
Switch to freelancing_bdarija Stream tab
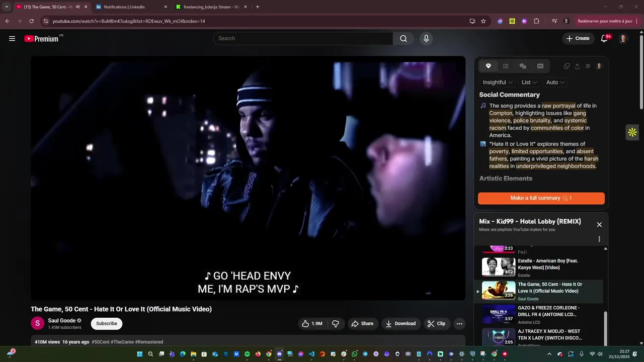211,7
